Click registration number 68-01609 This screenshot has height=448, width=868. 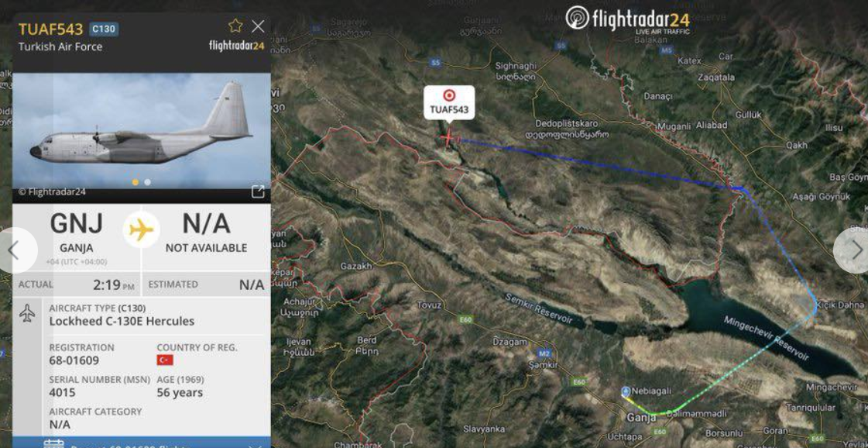click(74, 361)
